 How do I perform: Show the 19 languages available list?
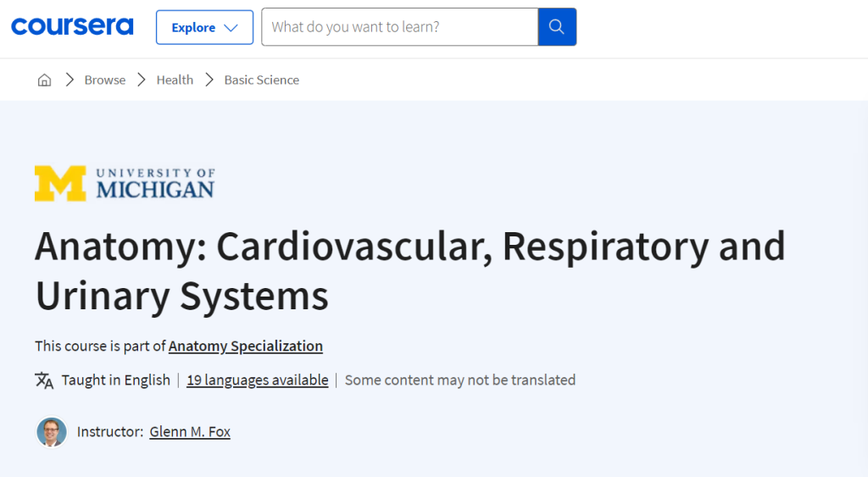point(258,380)
